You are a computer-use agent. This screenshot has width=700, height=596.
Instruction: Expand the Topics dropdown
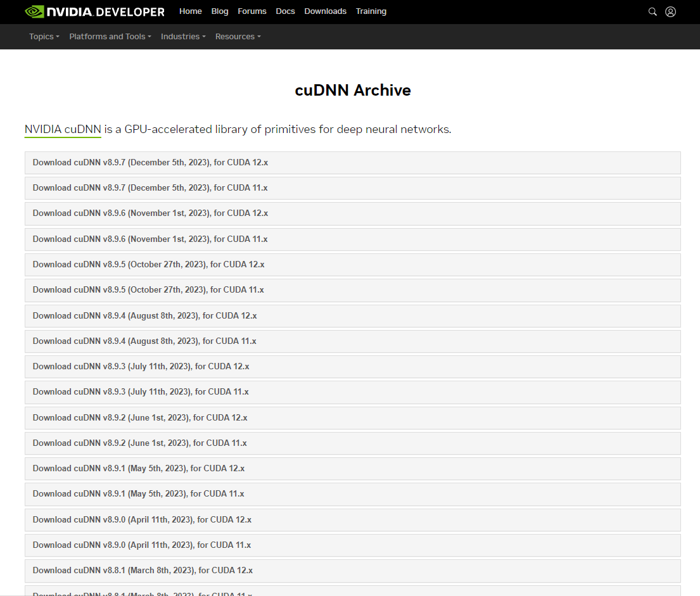click(44, 36)
